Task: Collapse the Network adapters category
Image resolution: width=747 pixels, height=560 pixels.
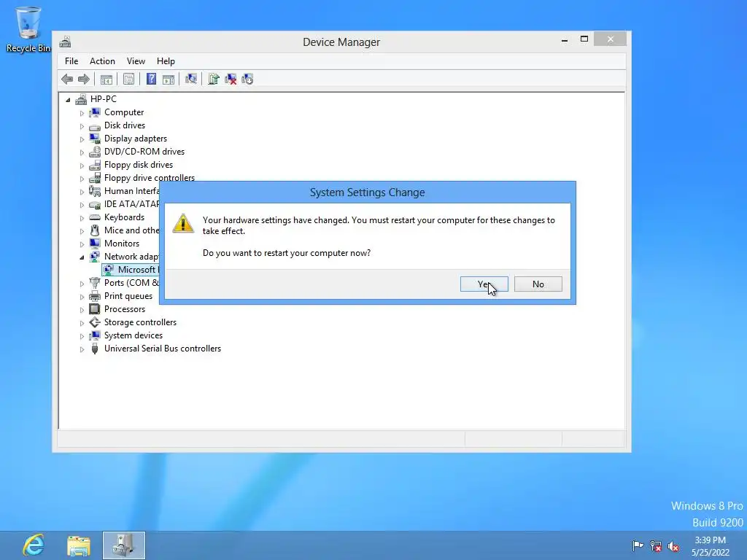Action: 82,257
